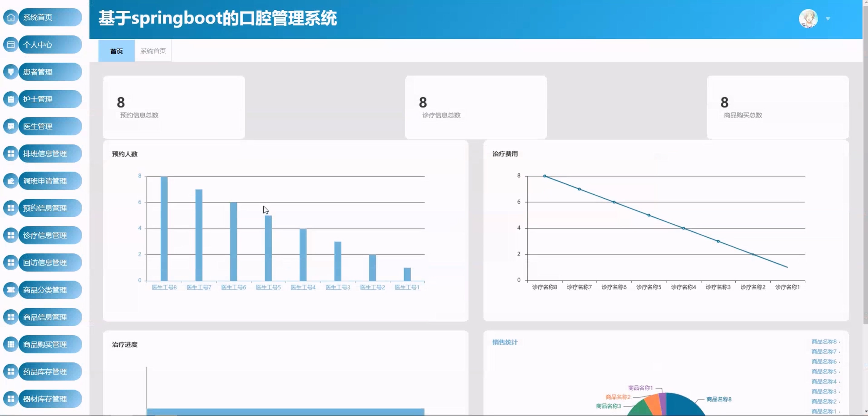
Task: Select the 首页 tab
Action: click(117, 51)
